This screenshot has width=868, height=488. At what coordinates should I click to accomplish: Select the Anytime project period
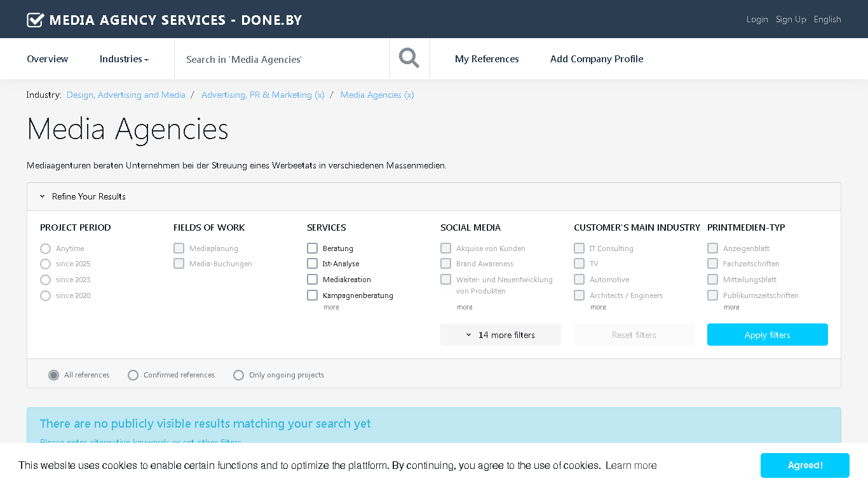tap(45, 248)
